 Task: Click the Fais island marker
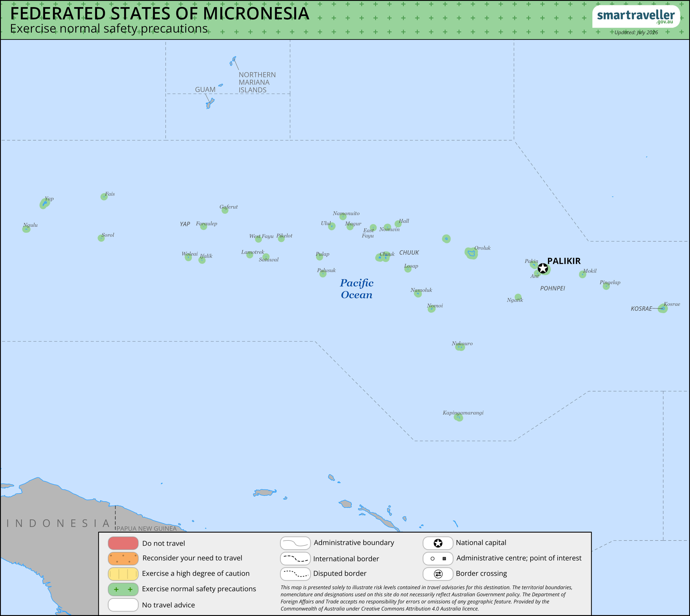[104, 197]
